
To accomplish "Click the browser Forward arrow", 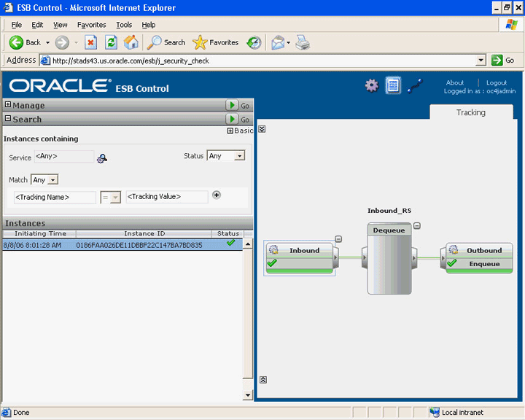I will point(62,42).
